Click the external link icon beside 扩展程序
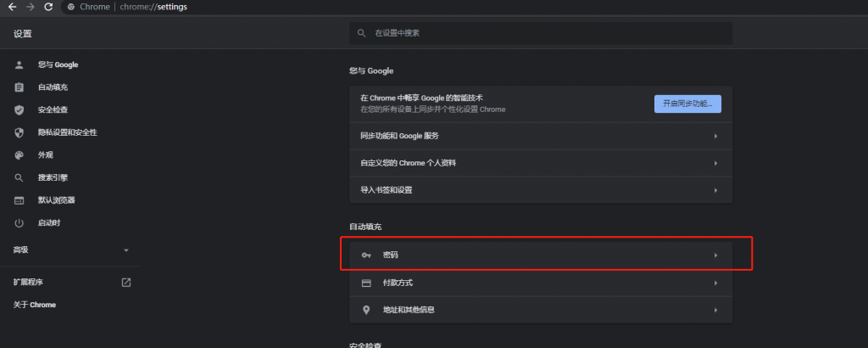Screen dimensions: 868x348 pos(126,282)
